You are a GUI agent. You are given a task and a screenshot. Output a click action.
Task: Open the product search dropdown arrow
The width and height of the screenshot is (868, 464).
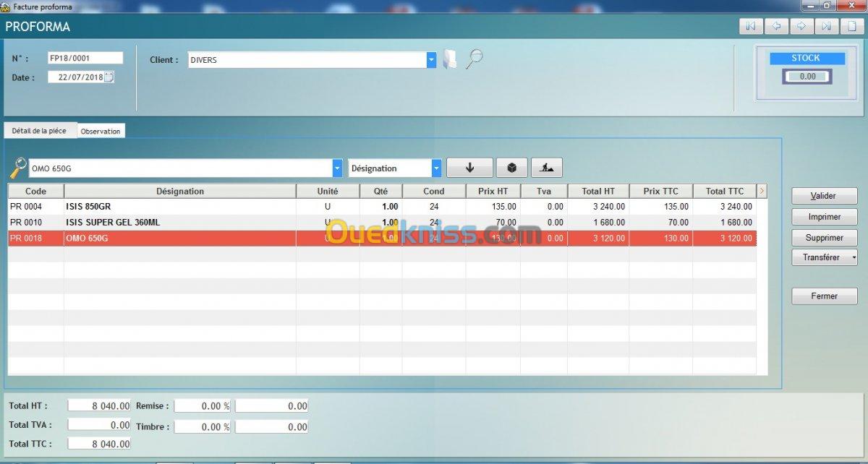click(x=337, y=168)
